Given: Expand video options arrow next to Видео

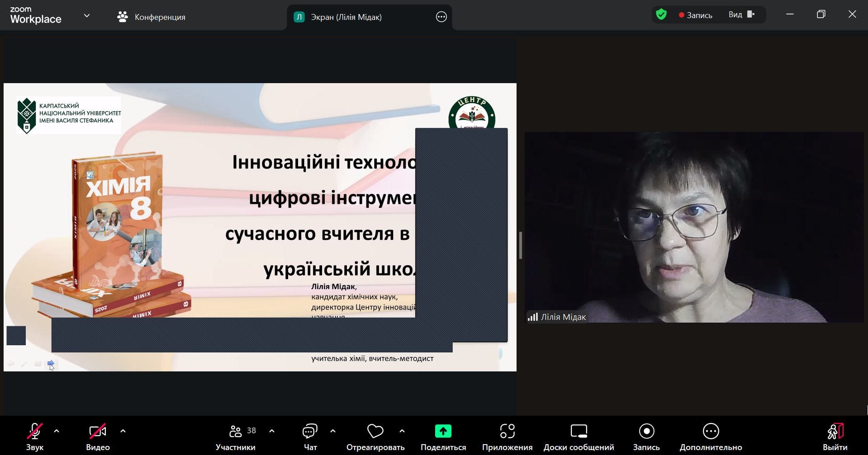Looking at the screenshot, I should coord(123,431).
